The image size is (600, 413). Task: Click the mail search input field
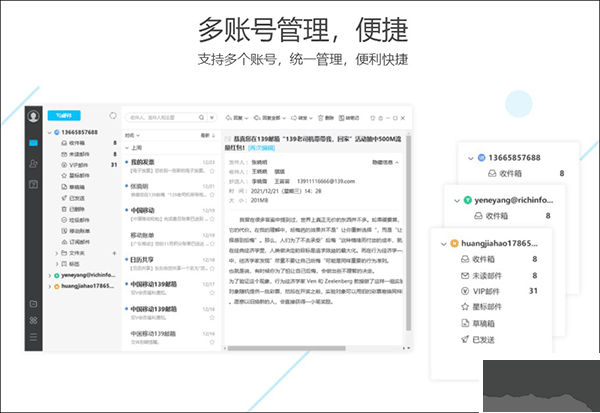(162, 118)
